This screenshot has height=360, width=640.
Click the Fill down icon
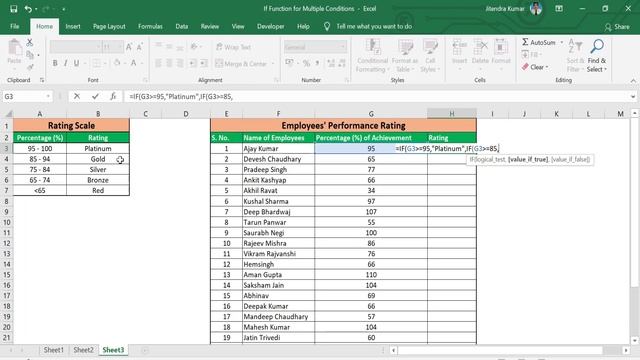click(x=525, y=55)
